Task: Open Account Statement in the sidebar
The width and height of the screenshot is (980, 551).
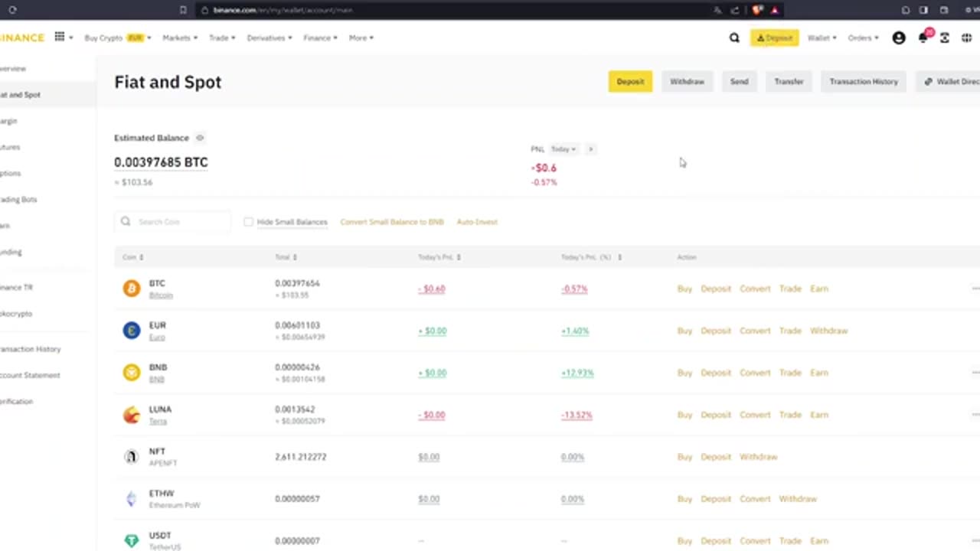Action: (30, 375)
